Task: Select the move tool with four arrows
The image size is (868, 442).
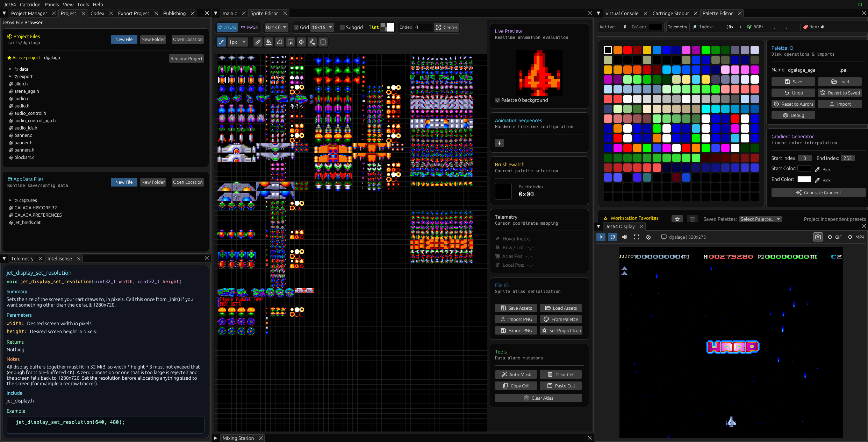Action: tap(301, 42)
